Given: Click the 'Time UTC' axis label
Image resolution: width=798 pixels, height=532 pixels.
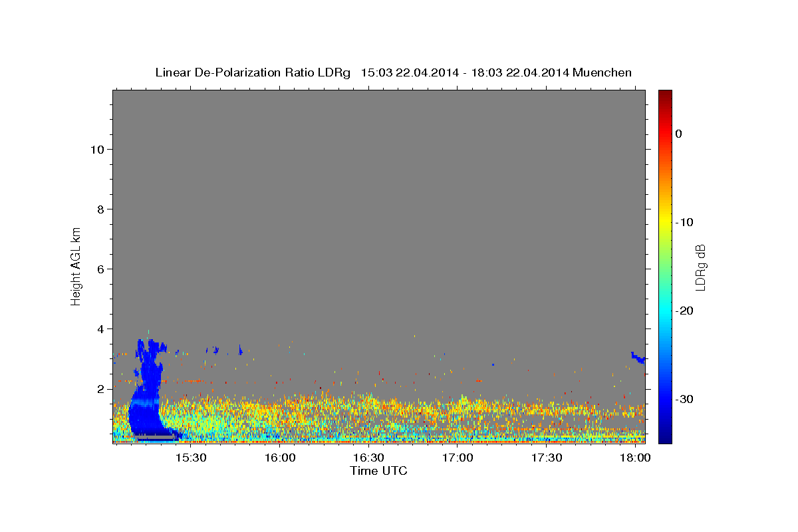Looking at the screenshot, I should click(378, 471).
